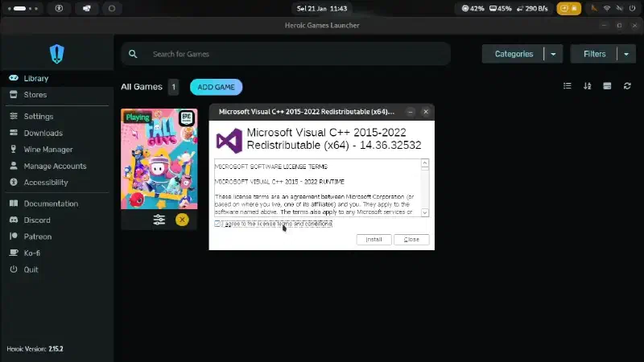Sort games alphabetically icon

point(588,86)
